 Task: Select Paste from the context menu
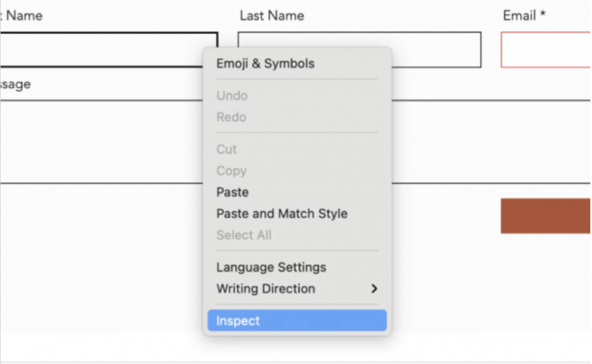click(232, 192)
